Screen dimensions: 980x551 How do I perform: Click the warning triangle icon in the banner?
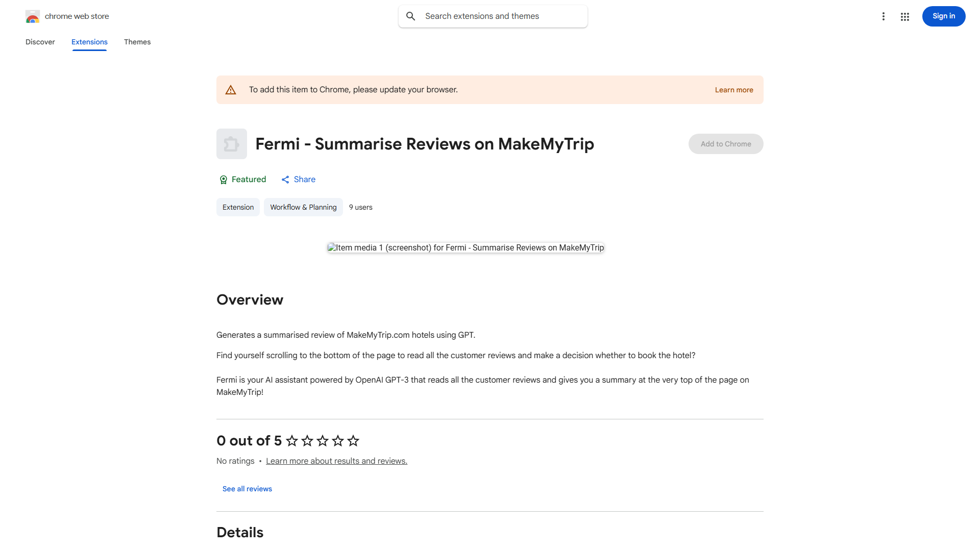point(231,89)
